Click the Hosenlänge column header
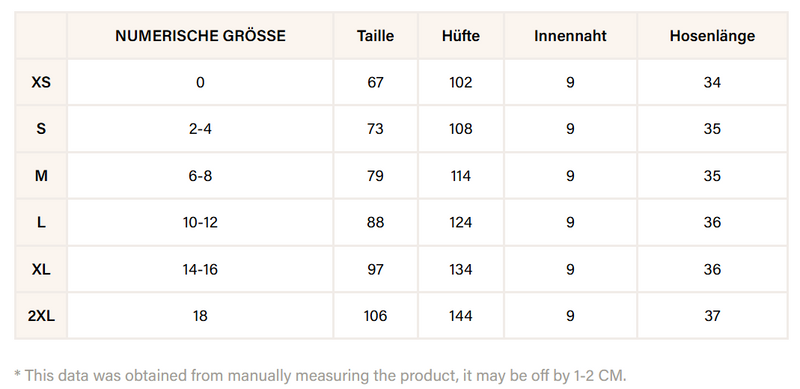The height and width of the screenshot is (389, 800). tap(712, 36)
